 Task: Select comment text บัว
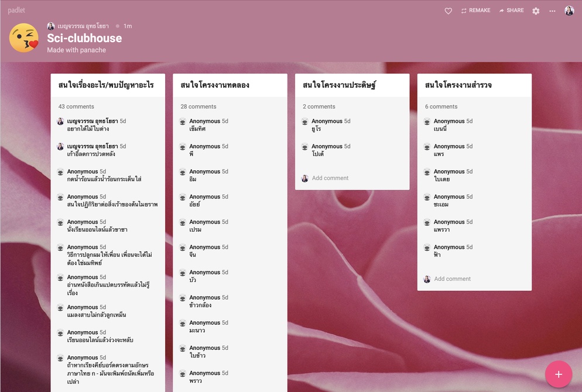point(193,280)
